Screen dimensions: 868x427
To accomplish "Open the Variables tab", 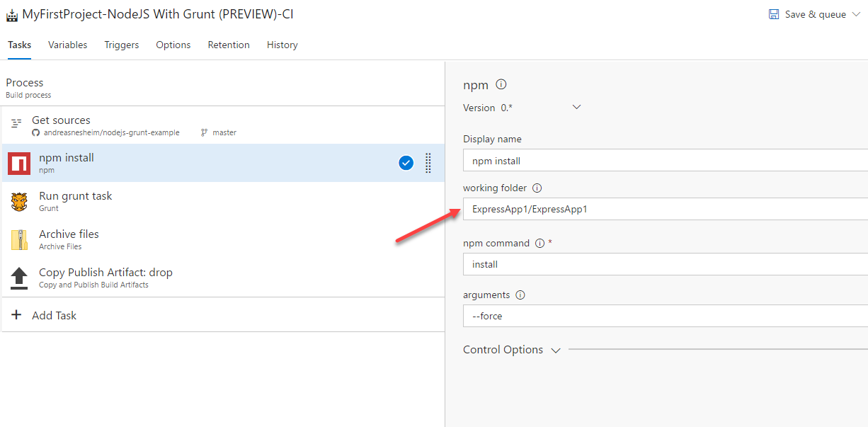I will (68, 45).
